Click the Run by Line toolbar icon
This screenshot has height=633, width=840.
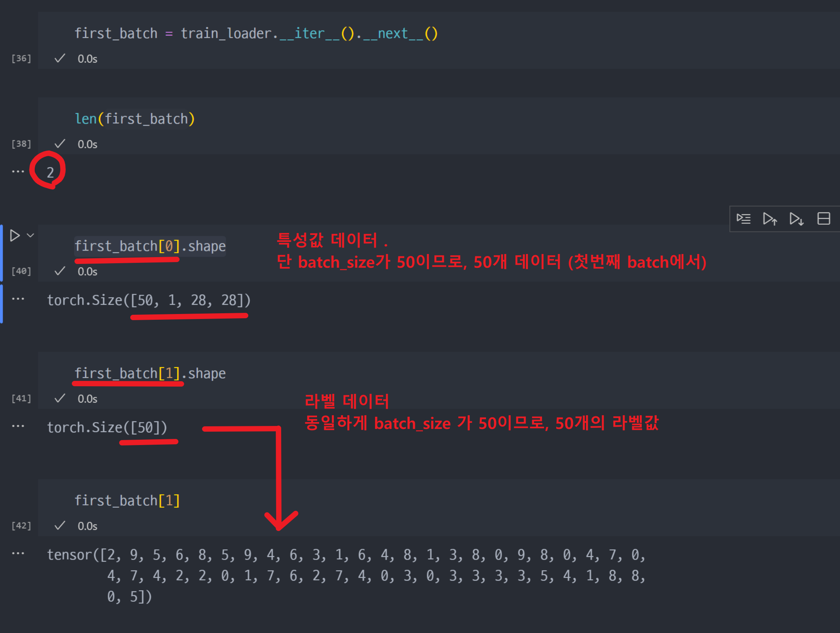[x=743, y=219]
